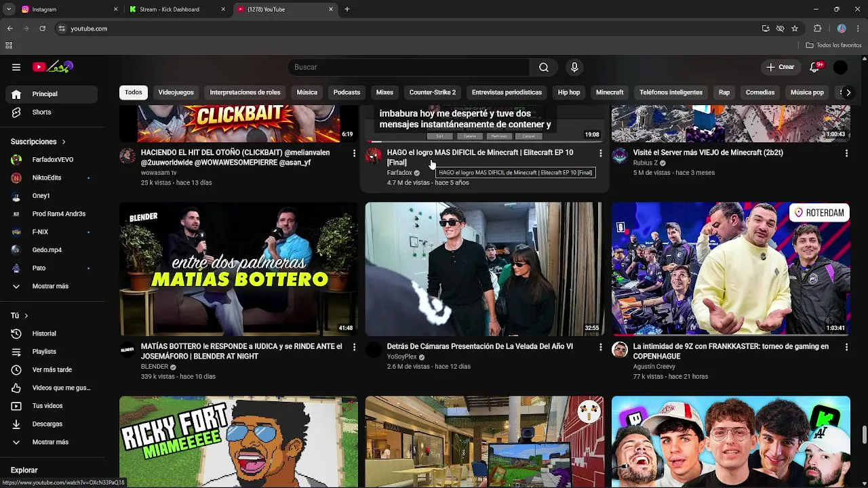Viewport: 868px width, 488px height.
Task: Play the Matias Bottero thumbnail video
Action: click(239, 269)
